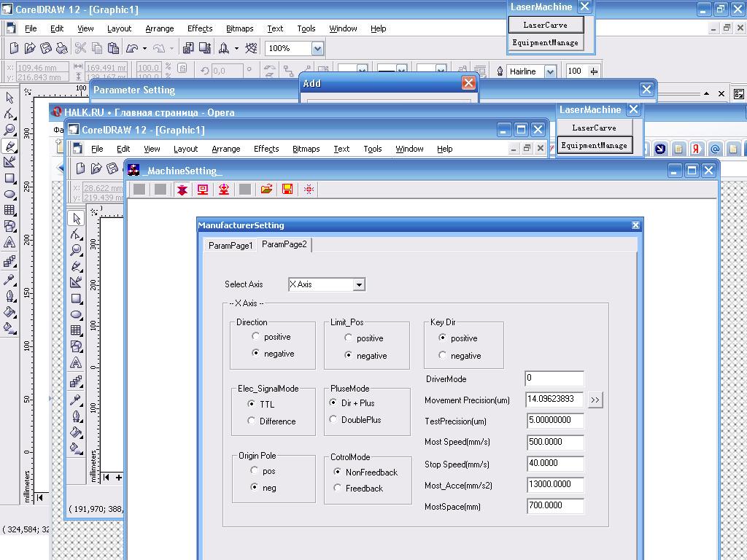Click the Undo arrow icon
This screenshot has width=747, height=560.
pyautogui.click(x=132, y=48)
